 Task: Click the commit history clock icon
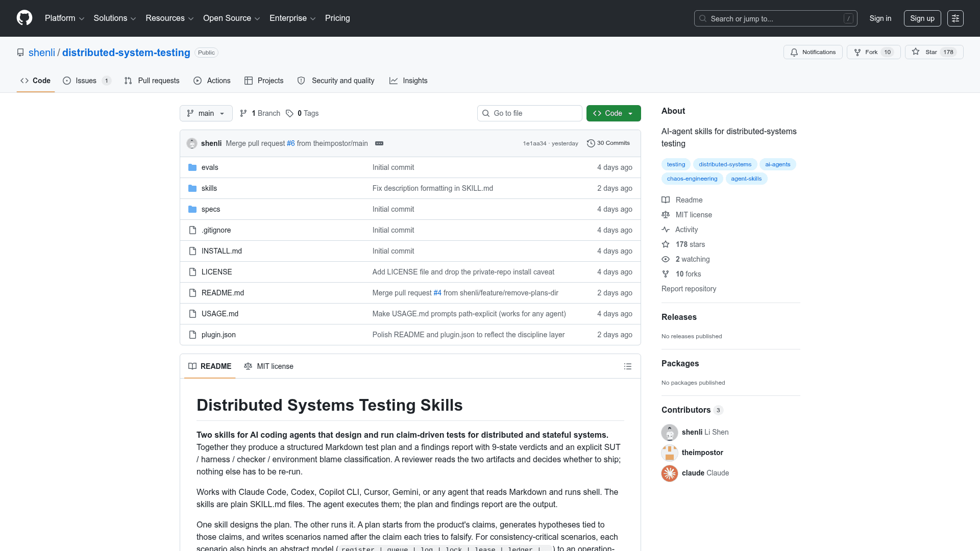tap(591, 143)
